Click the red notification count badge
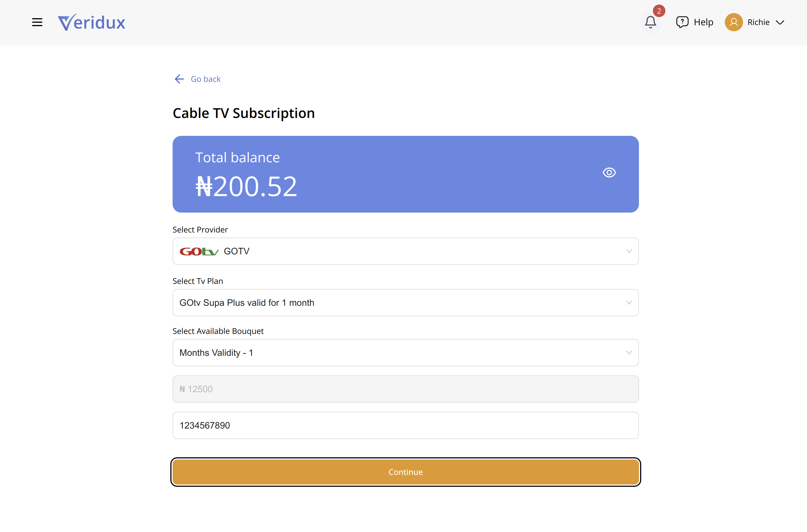Viewport: 807px width, 532px height. click(x=659, y=11)
